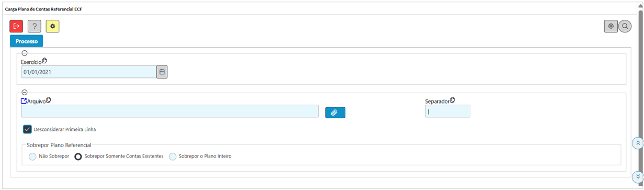Click the copy icon beside Separador label
This screenshot has width=644, height=190.
click(x=453, y=100)
